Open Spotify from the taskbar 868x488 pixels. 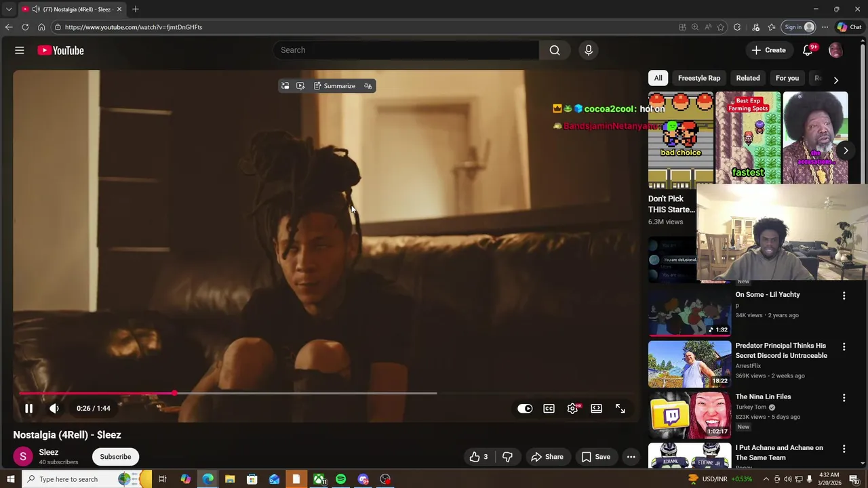click(x=340, y=479)
